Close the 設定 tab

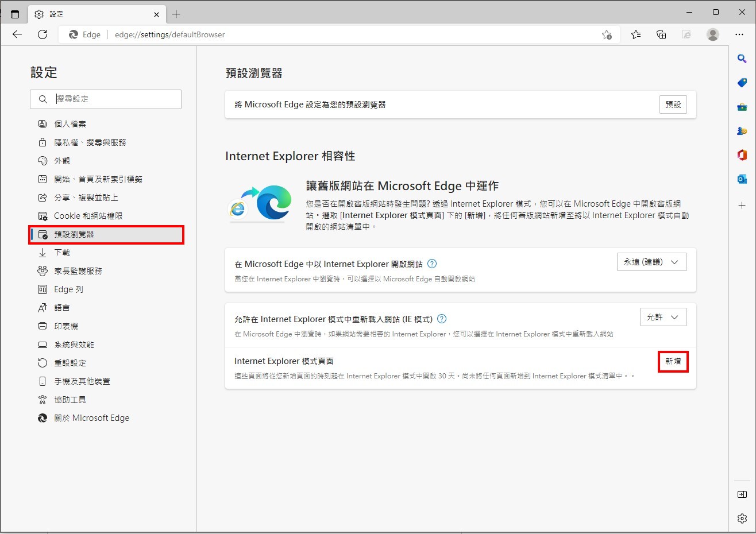pyautogui.click(x=156, y=14)
